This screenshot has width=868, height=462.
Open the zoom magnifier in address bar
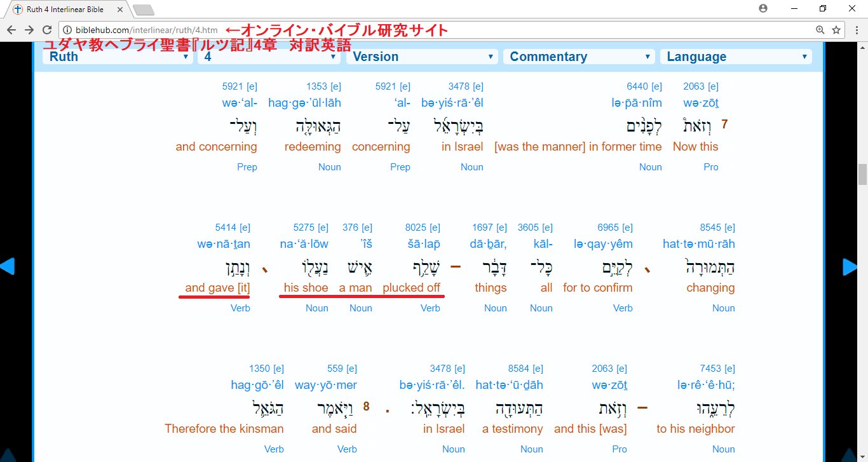pos(820,30)
